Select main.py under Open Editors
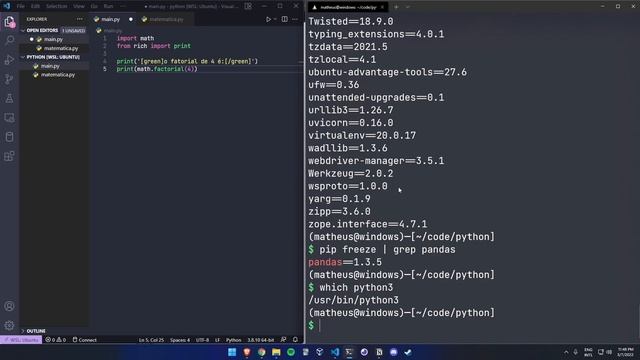Image resolution: width=640 pixels, height=360 pixels. click(53, 40)
